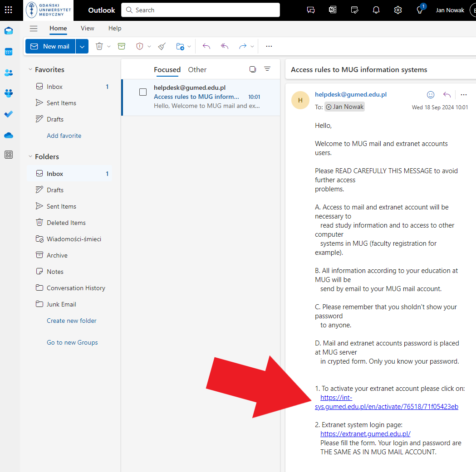Open the message list filter icon
Screen dimensions: 476x472
[x=267, y=69]
